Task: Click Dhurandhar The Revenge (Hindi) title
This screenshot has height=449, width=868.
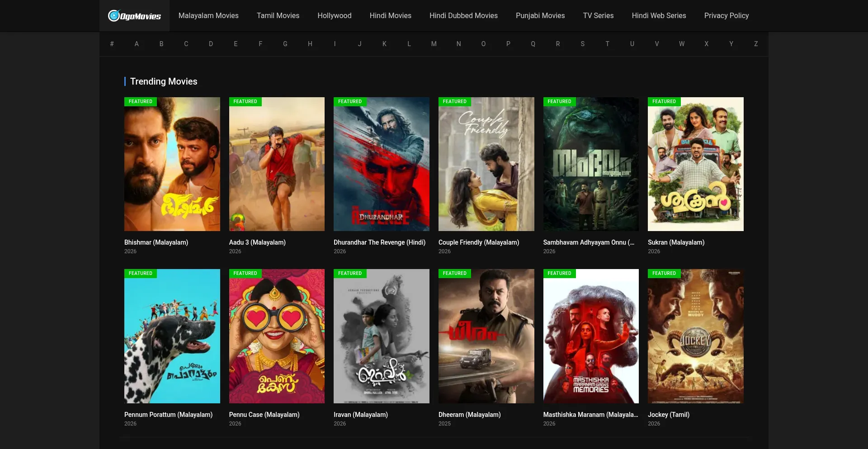Action: click(380, 242)
